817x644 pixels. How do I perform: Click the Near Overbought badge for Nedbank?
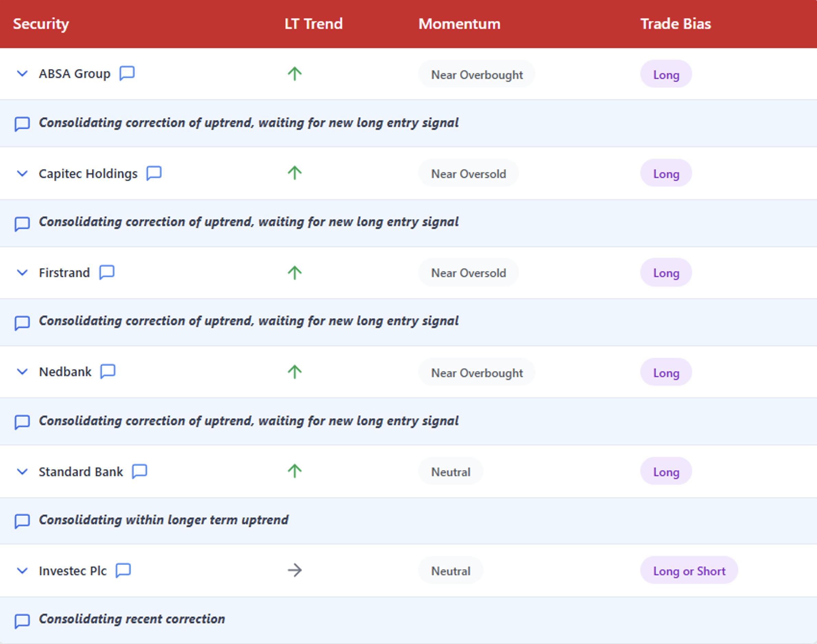coord(476,372)
